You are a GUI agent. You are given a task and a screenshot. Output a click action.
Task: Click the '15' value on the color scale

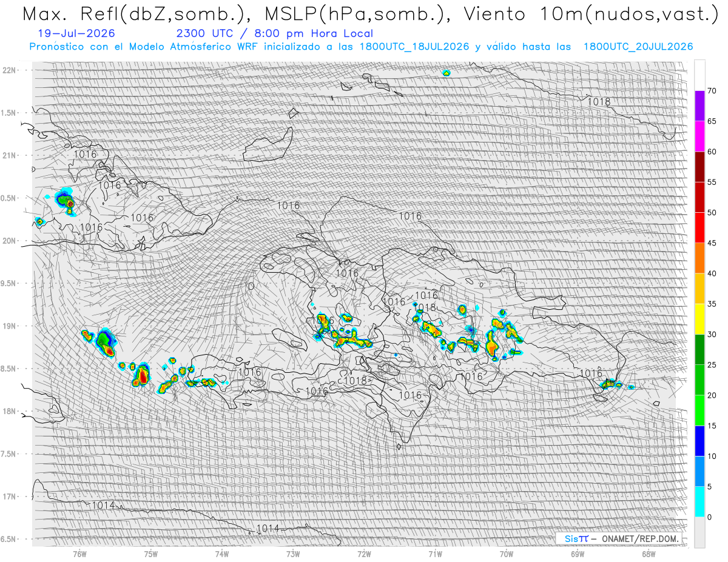712,426
